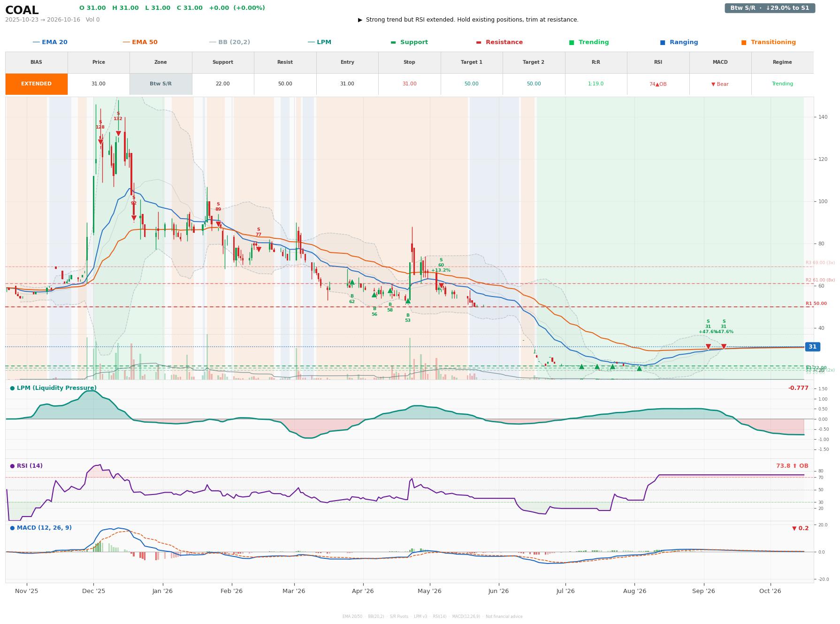The image size is (840, 624).
Task: Click the Trending regime legend entry
Action: (589, 42)
